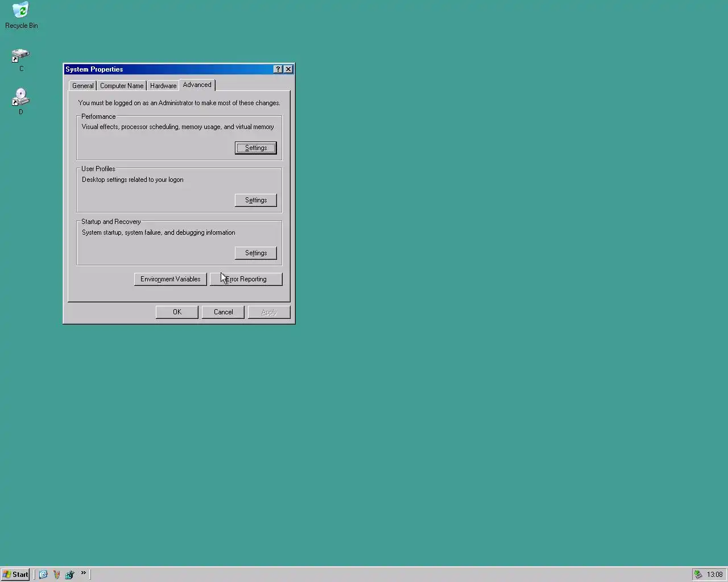Open the Start menu

coord(15,575)
